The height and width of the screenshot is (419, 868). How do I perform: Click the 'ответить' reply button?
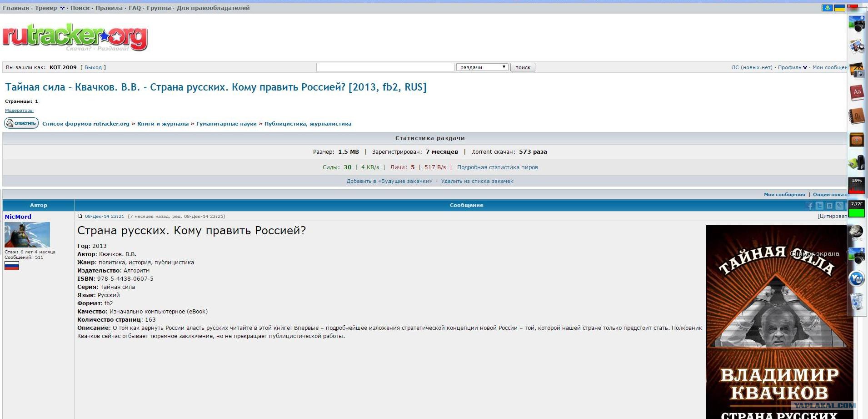click(x=21, y=123)
